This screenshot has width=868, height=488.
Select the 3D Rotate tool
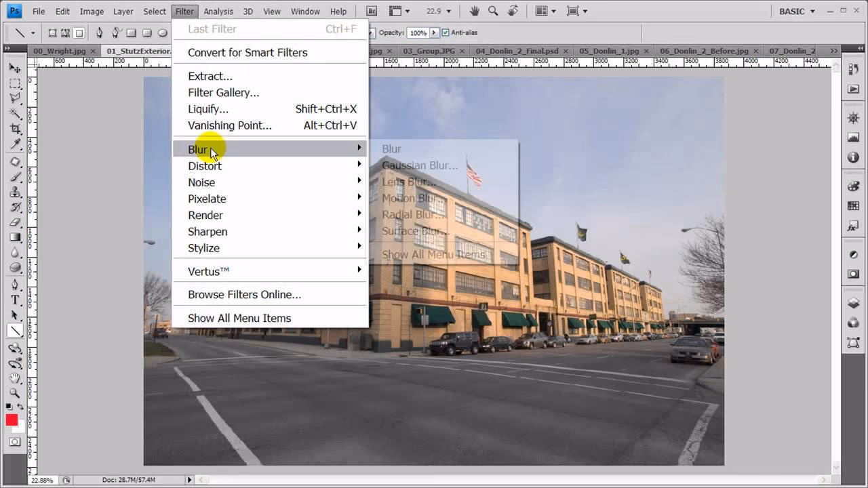(x=15, y=348)
